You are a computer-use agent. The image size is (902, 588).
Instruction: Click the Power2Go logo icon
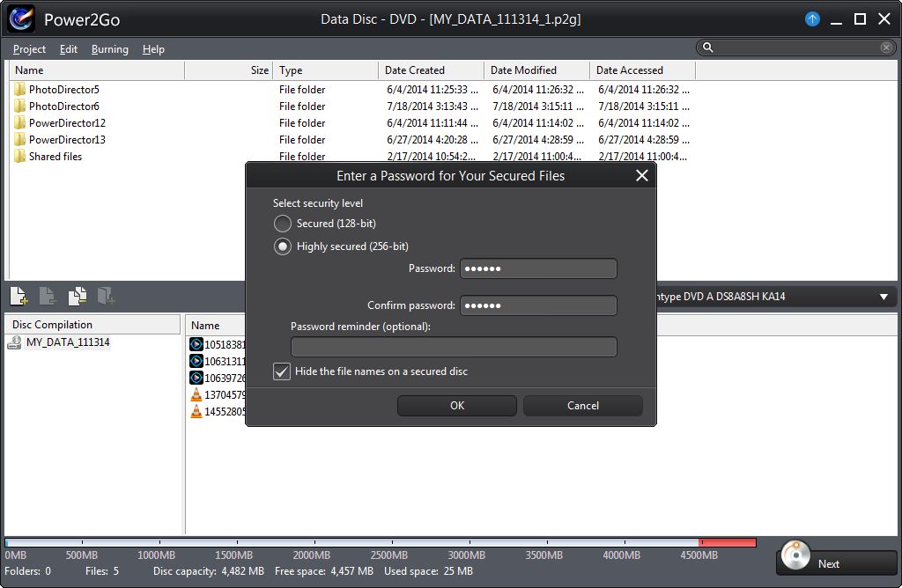(x=21, y=18)
